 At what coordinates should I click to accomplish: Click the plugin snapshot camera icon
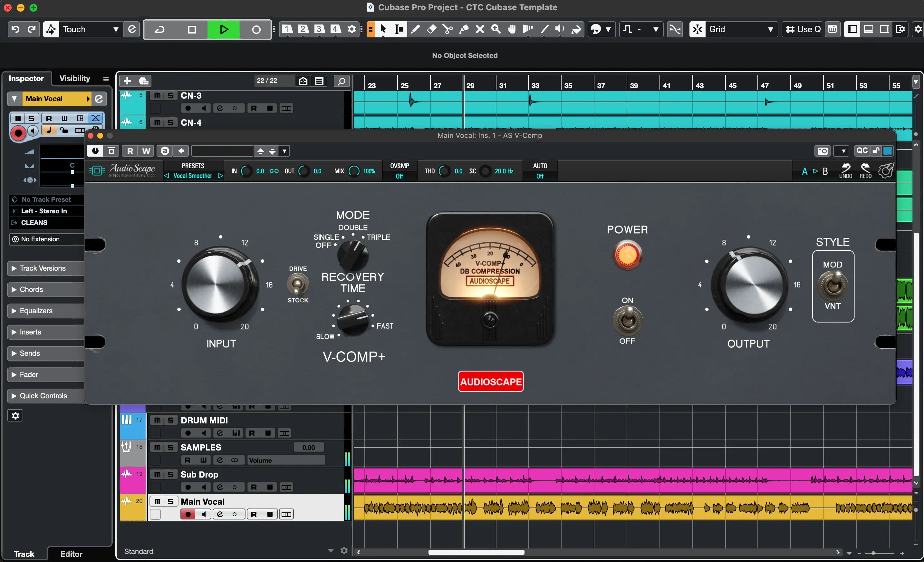[x=823, y=151]
